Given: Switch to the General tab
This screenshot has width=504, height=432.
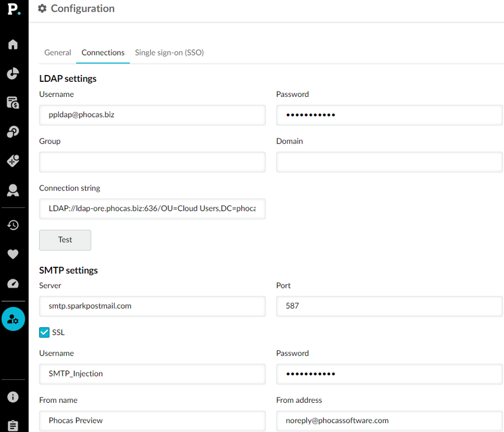Looking at the screenshot, I should tap(58, 53).
